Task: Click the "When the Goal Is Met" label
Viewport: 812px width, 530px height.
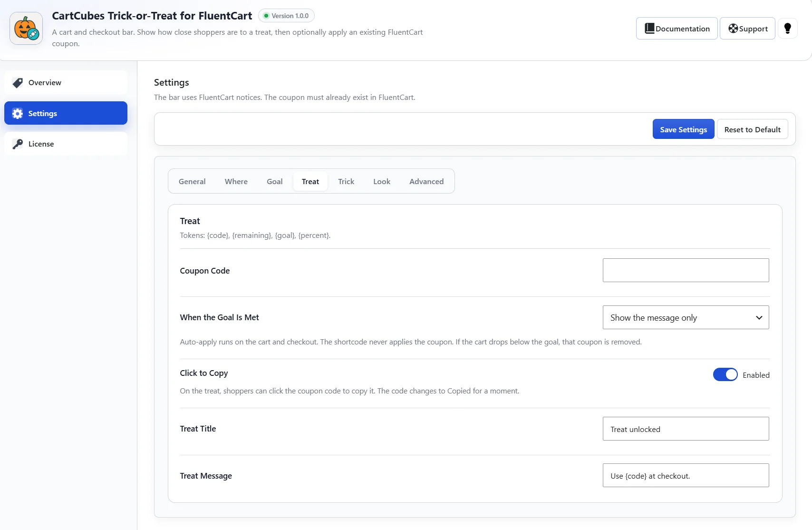Action: 219,317
